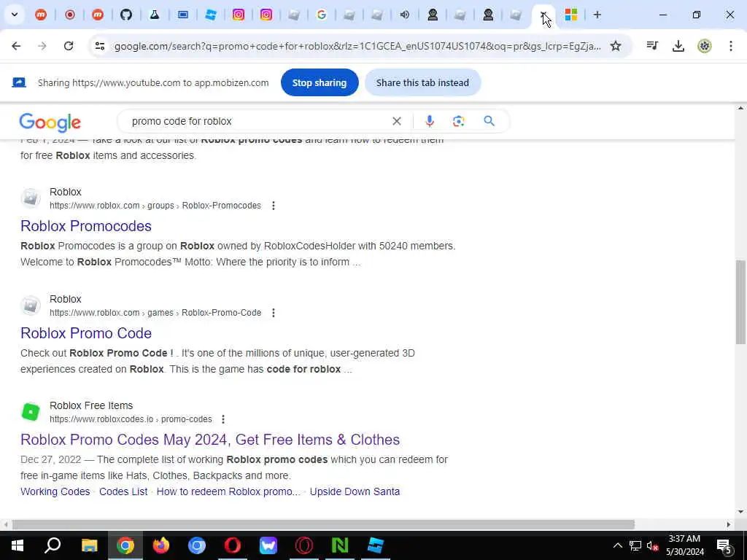747x560 pixels.
Task: Switch to the Microsoft logo tab
Action: coord(570,15)
